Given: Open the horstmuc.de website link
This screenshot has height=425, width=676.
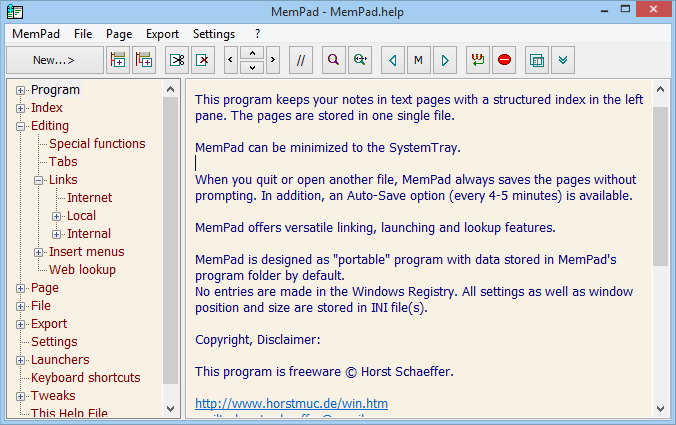Looking at the screenshot, I should [291, 404].
